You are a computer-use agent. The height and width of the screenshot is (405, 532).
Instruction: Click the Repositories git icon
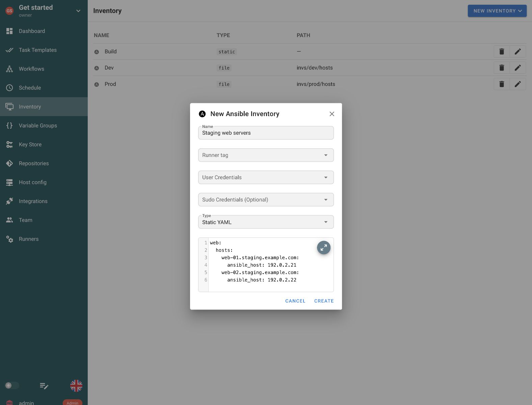[9, 163]
